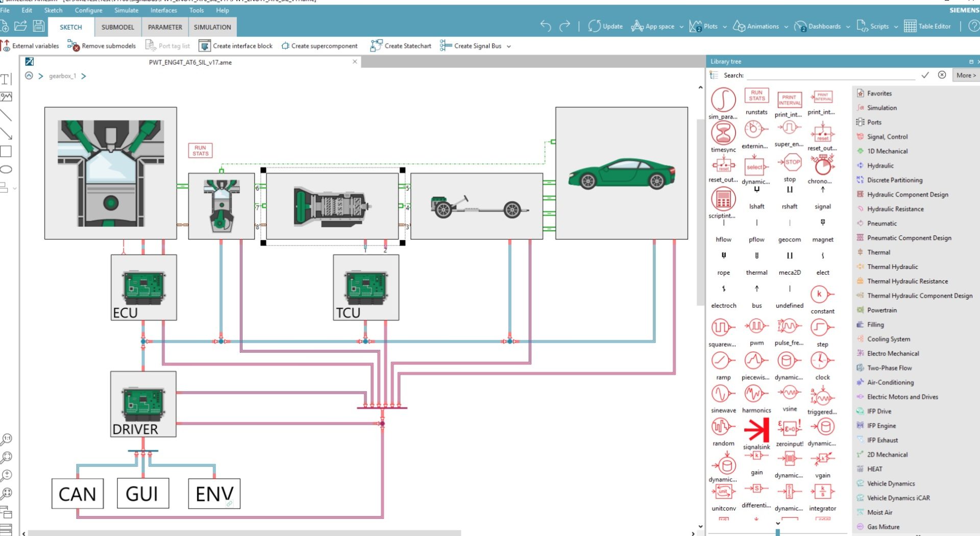980x536 pixels.
Task: Click the Update toolbar icon
Action: coord(605,27)
